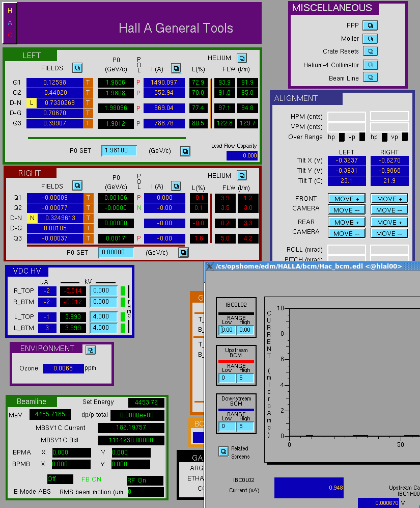Click the LEFT Q1 current 1490.097
Viewport: 420px width, 508px height.
pyautogui.click(x=164, y=83)
